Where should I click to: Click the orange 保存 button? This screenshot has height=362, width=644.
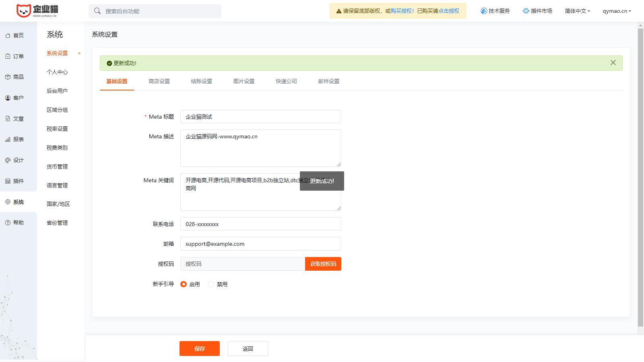[x=199, y=349]
